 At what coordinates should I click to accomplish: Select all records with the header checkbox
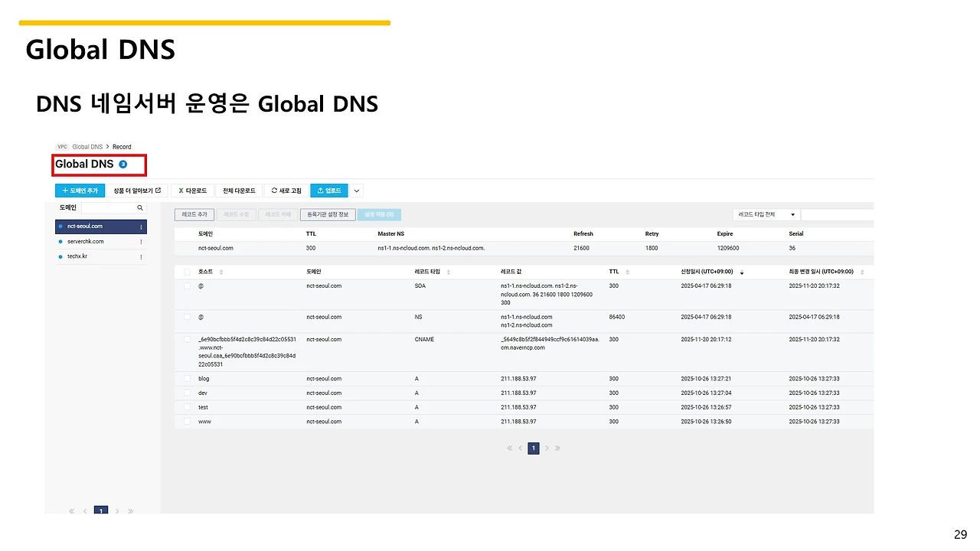click(x=187, y=272)
